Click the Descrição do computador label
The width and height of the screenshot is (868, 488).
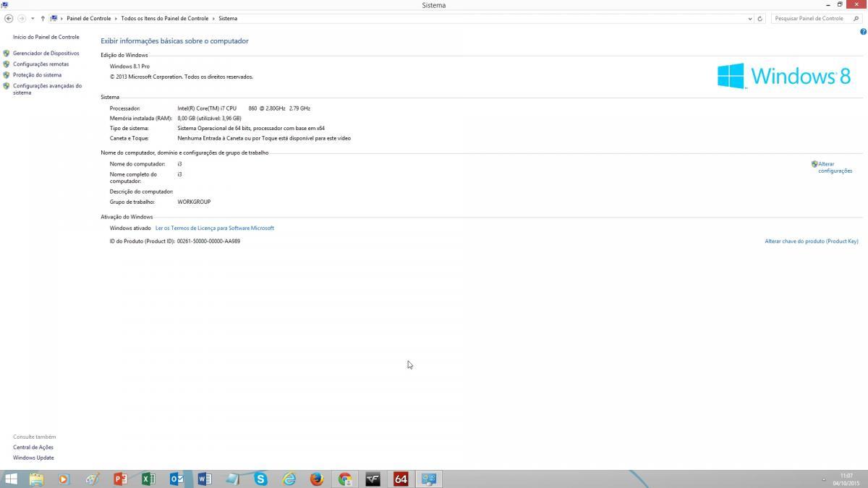click(142, 192)
